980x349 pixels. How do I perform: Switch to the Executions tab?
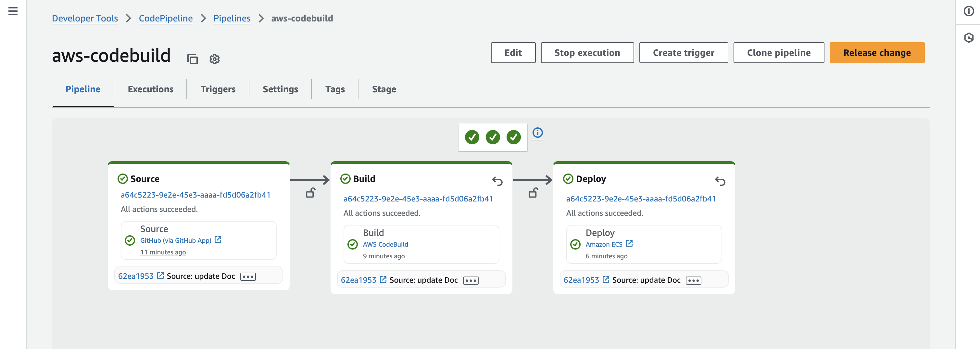[150, 89]
